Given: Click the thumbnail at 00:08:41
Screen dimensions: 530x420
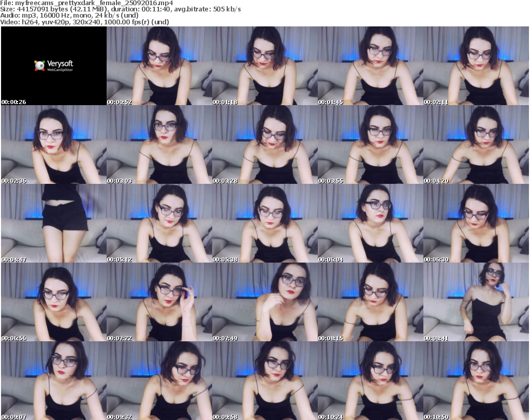Looking at the screenshot, I should tap(476, 302).
